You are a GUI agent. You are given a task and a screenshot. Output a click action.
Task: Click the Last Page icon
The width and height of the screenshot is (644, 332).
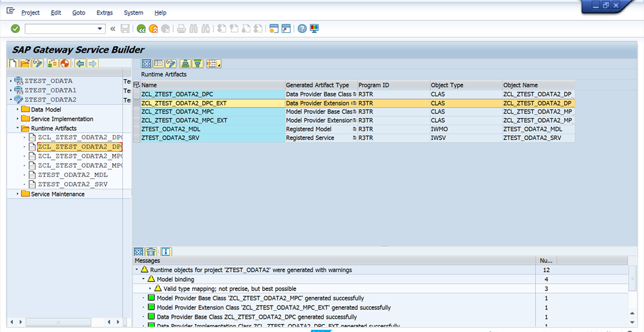click(258, 29)
